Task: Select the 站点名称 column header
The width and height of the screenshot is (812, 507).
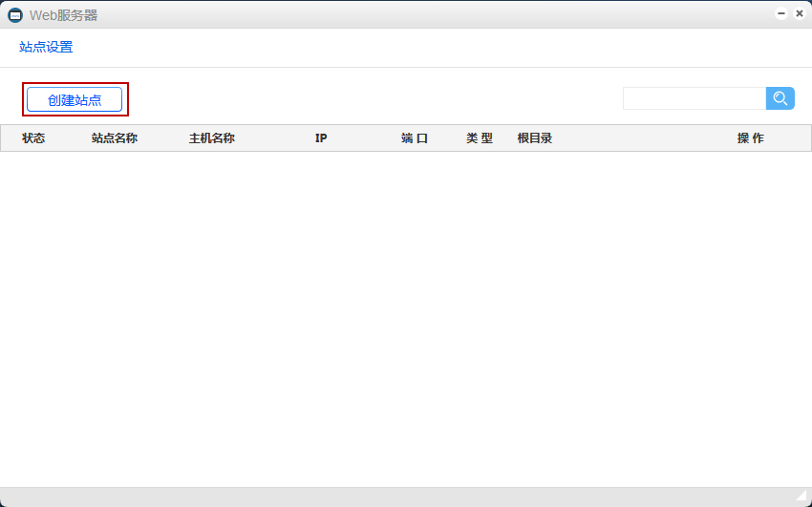Action: click(115, 138)
